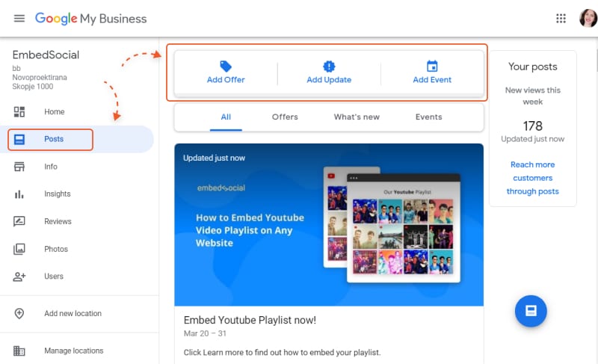The width and height of the screenshot is (598, 364).
Task: Select the Events tab
Action: point(428,117)
